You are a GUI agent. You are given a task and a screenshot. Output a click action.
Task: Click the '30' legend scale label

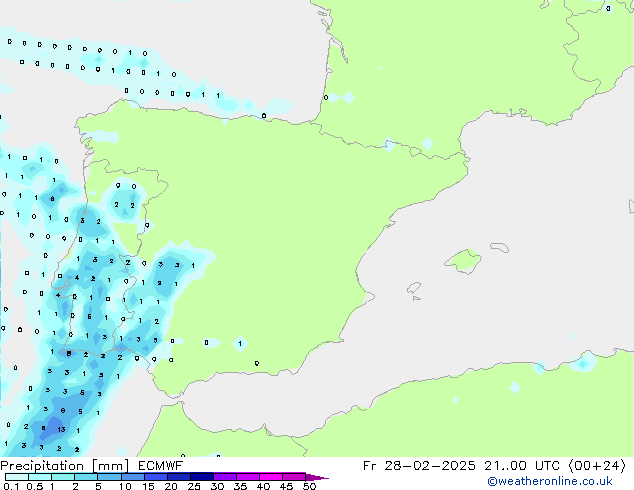pos(217,486)
